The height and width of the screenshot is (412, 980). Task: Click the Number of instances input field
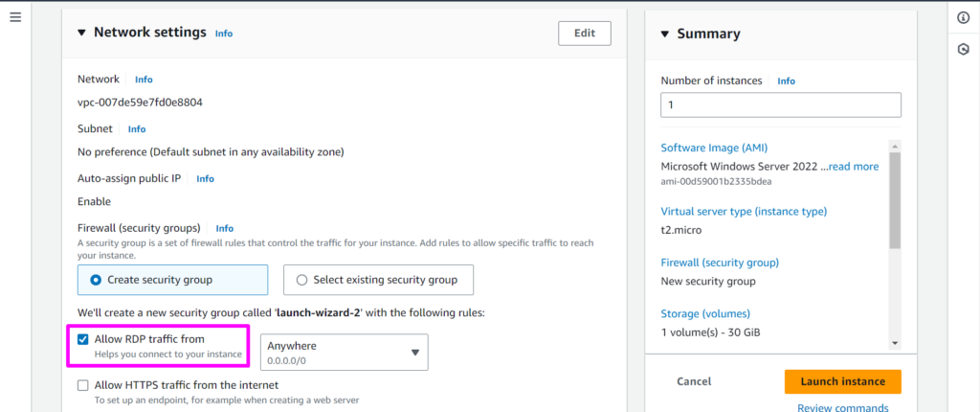780,104
